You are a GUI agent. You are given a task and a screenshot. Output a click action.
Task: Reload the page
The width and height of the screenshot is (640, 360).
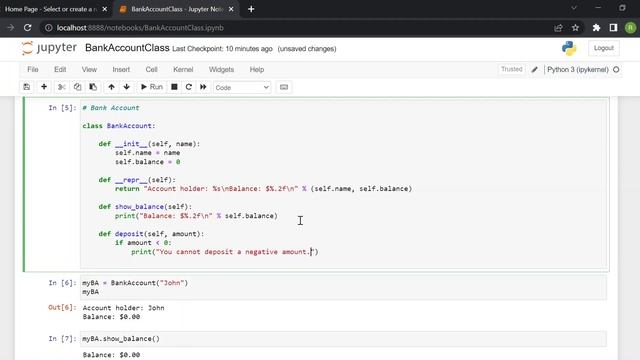[27, 28]
